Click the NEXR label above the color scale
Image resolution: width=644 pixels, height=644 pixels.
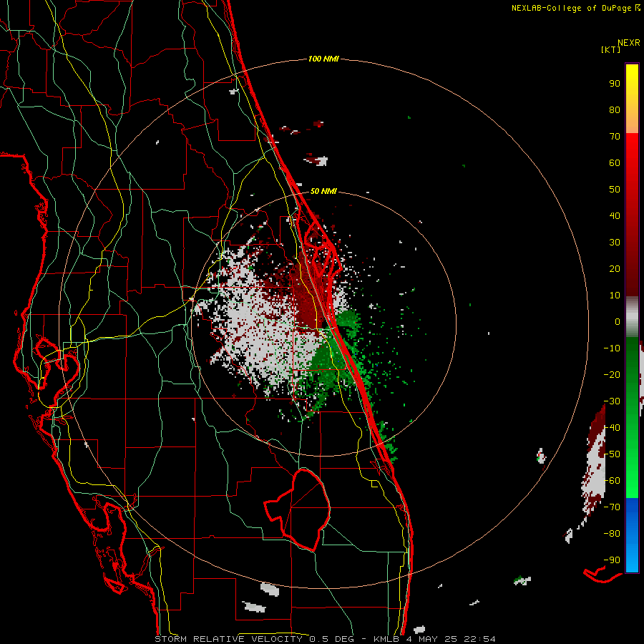pyautogui.click(x=629, y=43)
